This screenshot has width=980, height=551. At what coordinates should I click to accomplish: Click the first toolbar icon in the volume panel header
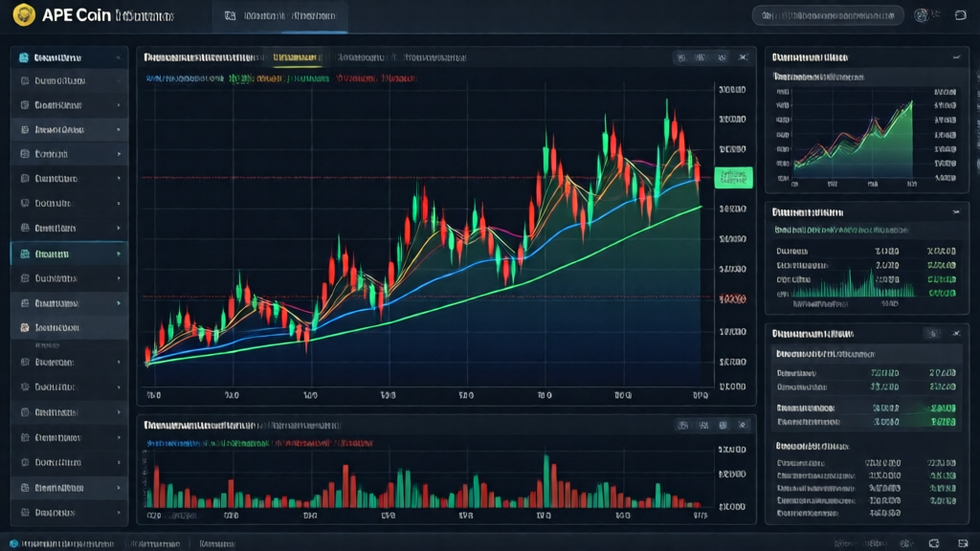(x=683, y=426)
